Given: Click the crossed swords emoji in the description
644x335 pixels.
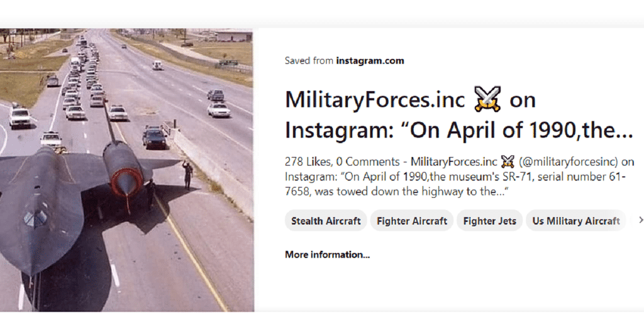Looking at the screenshot, I should pyautogui.click(x=507, y=162).
